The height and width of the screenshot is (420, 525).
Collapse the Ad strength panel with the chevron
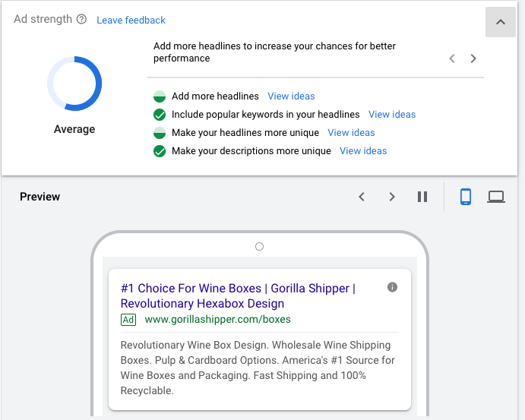tap(500, 22)
